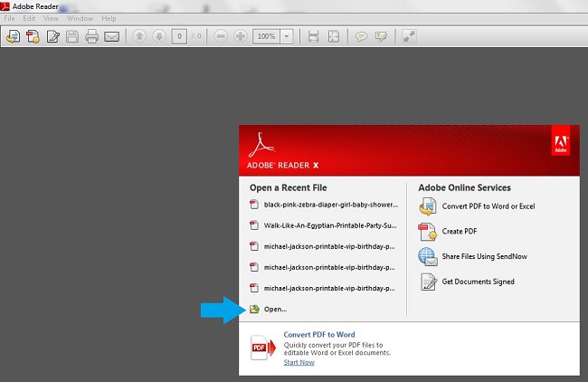
Task: Click the 100% zoom value field
Action: coord(266,36)
